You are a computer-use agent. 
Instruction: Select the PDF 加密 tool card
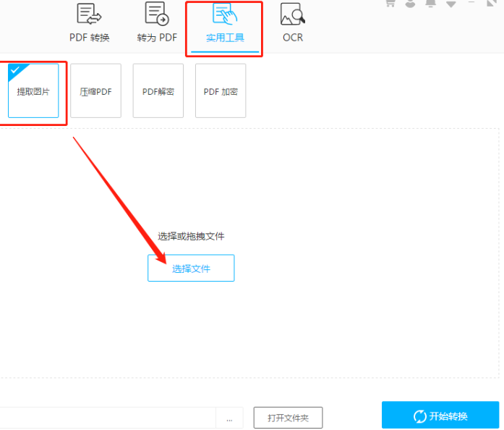(221, 90)
